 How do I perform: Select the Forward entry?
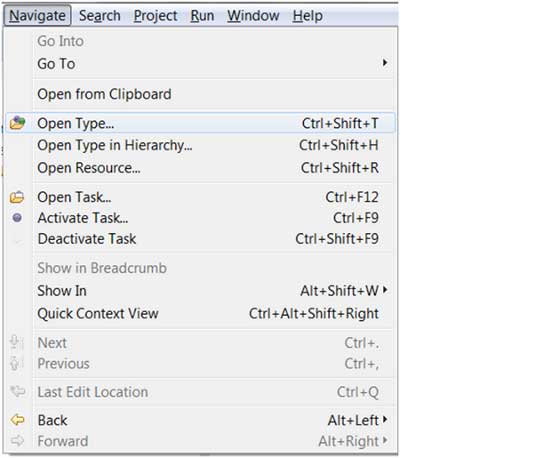[x=200, y=441]
